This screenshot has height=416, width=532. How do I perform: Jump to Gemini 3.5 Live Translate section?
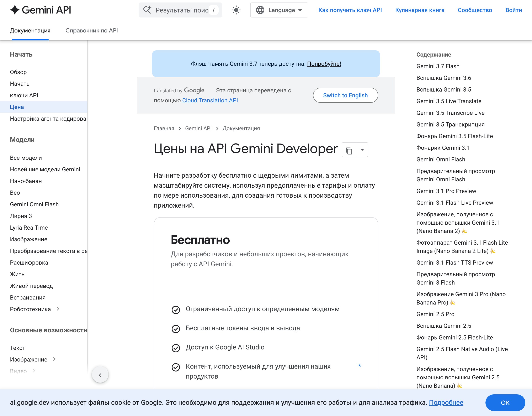click(x=449, y=101)
